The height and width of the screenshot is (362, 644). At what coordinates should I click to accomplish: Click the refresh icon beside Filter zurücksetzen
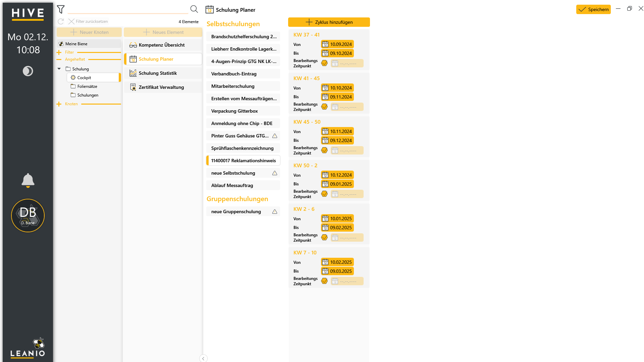61,21
